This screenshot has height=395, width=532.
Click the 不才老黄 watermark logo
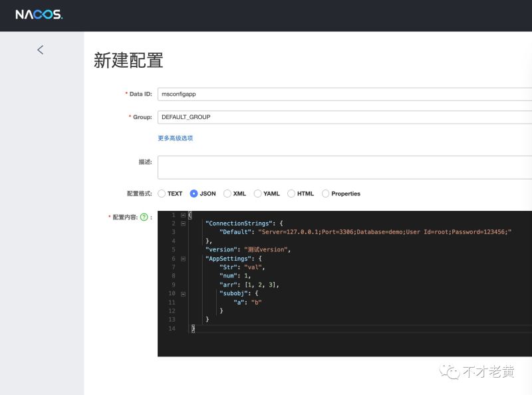(x=449, y=373)
